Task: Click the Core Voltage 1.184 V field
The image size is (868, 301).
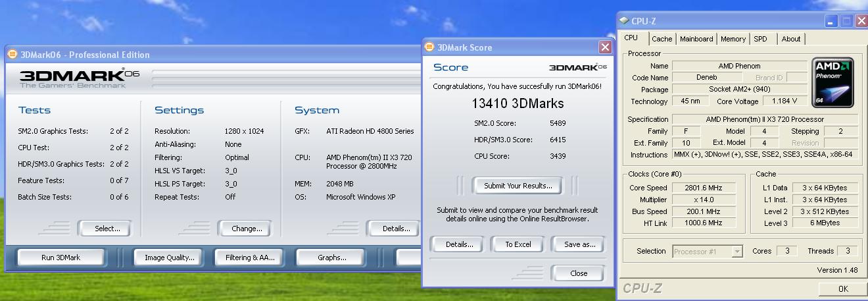Action: 785,101
